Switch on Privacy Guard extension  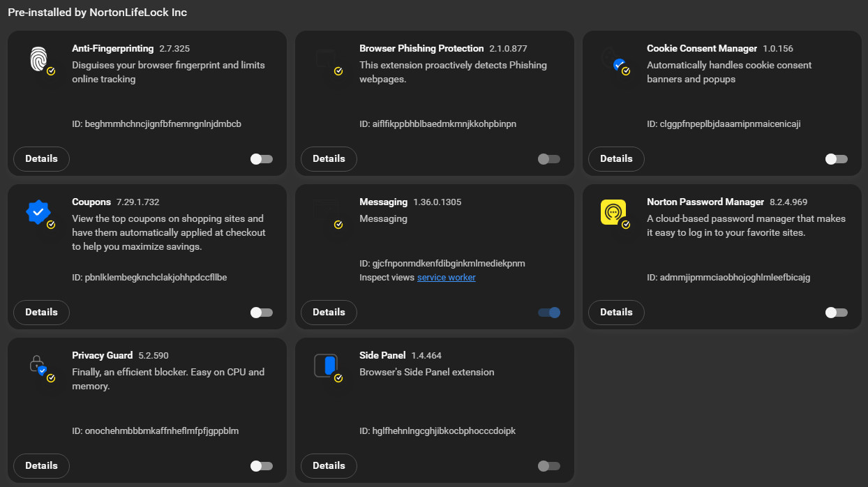(x=262, y=466)
